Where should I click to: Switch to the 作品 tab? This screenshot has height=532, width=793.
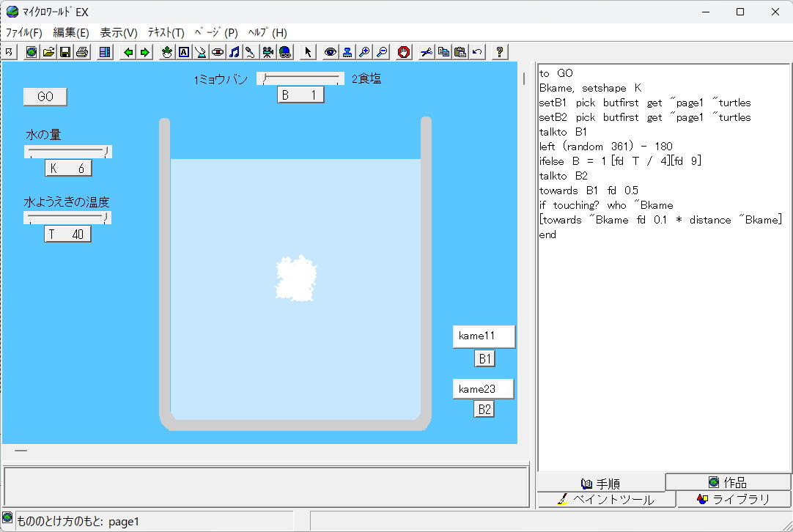729,482
